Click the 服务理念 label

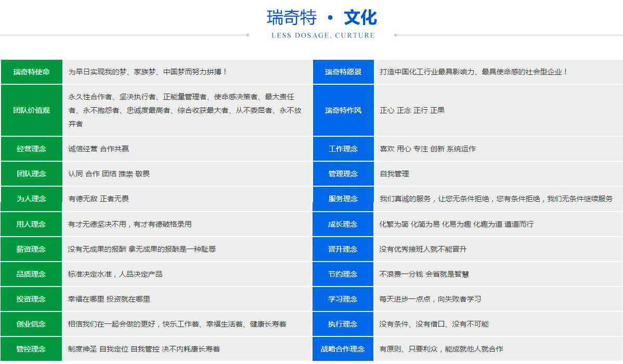tap(343, 199)
